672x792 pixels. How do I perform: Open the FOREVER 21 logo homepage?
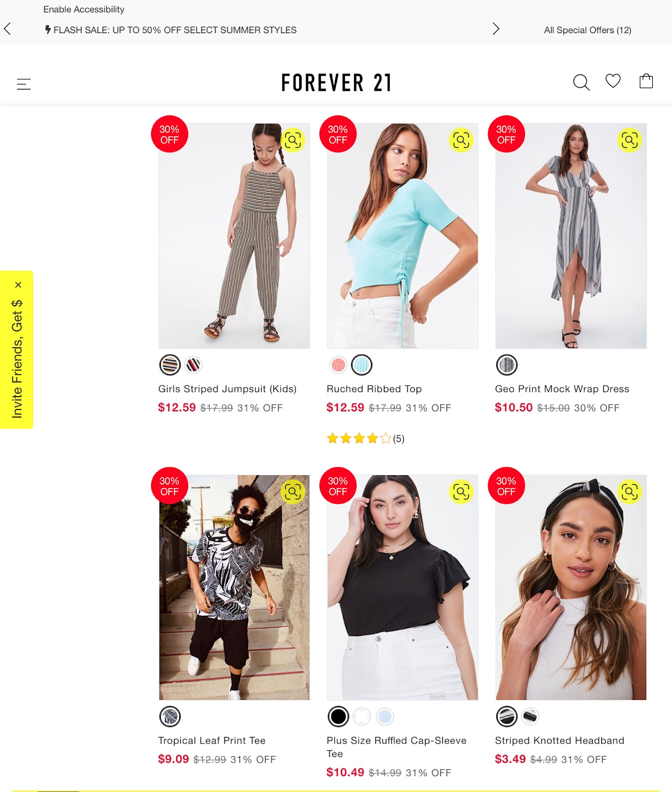pos(336,83)
